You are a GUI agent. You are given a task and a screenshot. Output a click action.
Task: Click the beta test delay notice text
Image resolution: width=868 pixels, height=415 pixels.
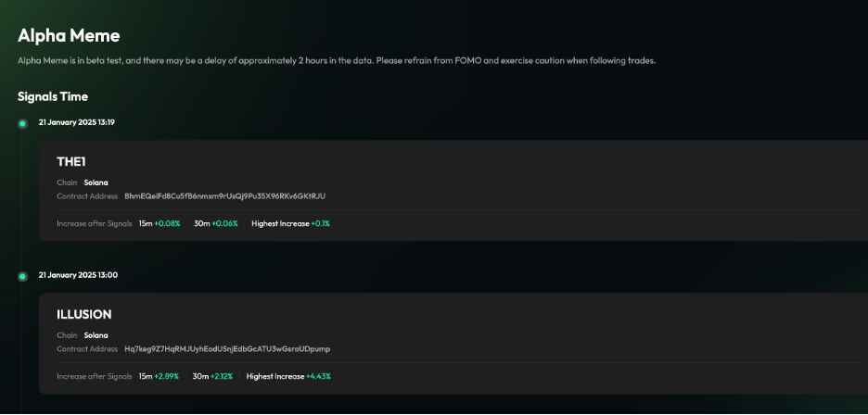(x=337, y=61)
